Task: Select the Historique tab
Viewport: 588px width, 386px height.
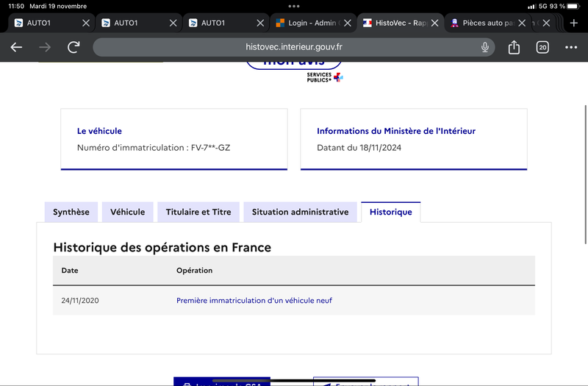Action: point(391,212)
